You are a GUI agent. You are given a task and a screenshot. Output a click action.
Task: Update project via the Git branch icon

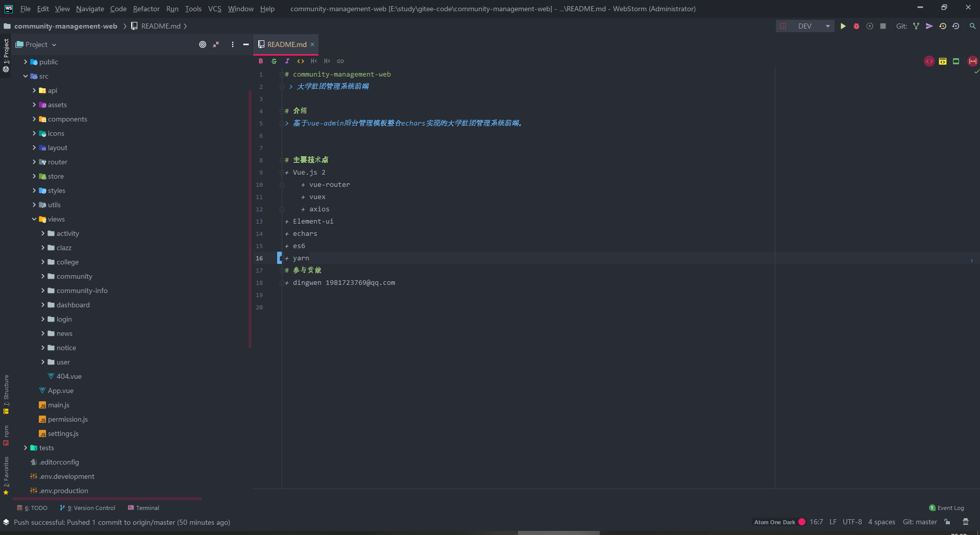[916, 26]
